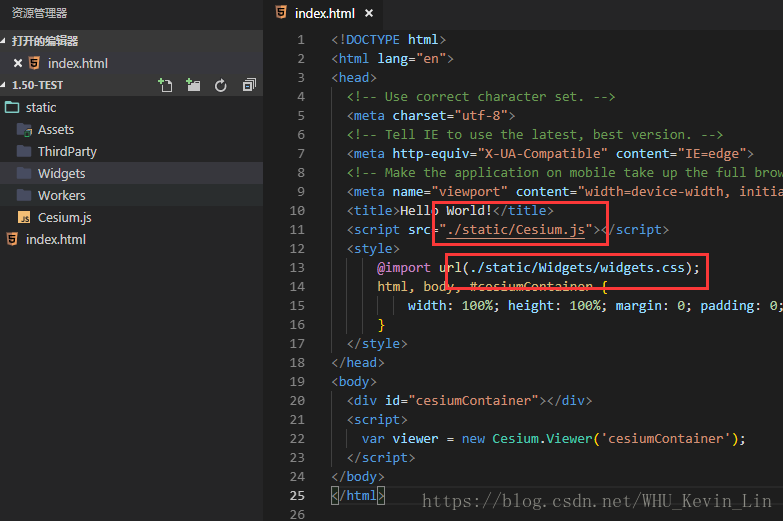783x521 pixels.
Task: Collapse the static folder
Action: coord(40,107)
